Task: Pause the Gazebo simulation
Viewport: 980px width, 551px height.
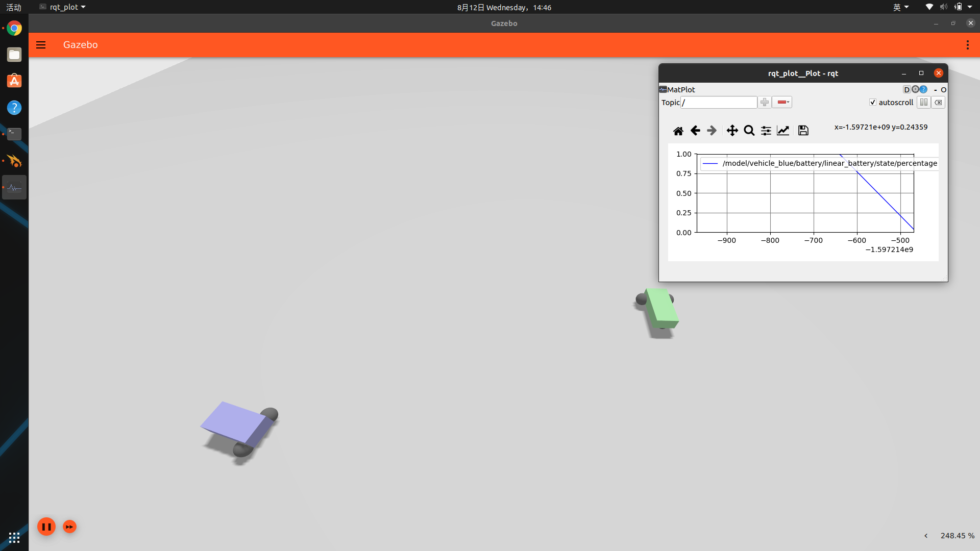Action: pyautogui.click(x=46, y=527)
